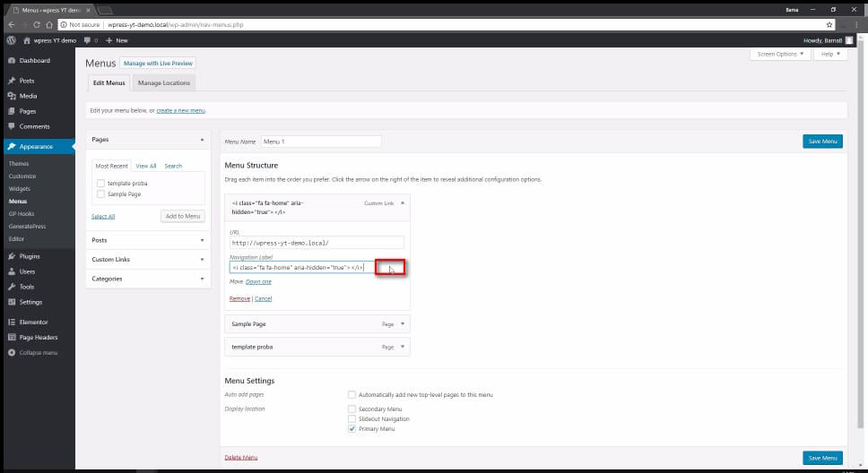868x473 pixels.
Task: Switch to the Search pages tab
Action: coord(173,166)
